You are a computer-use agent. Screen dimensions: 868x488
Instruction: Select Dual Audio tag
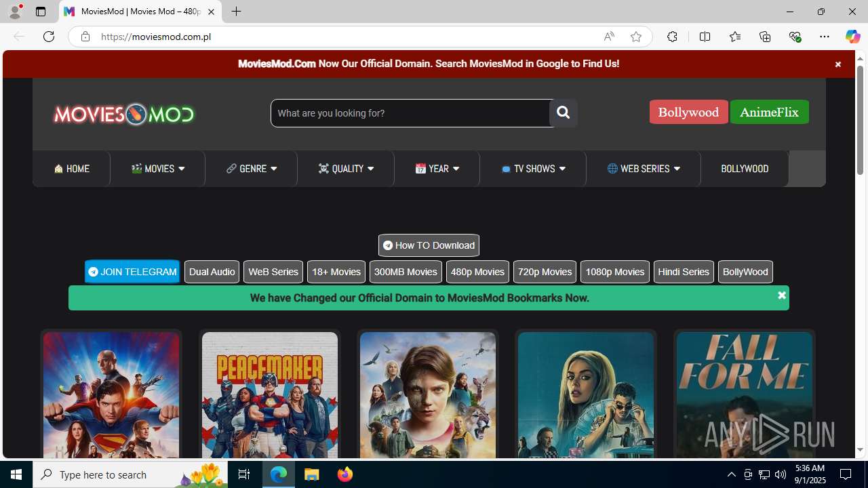click(x=212, y=272)
